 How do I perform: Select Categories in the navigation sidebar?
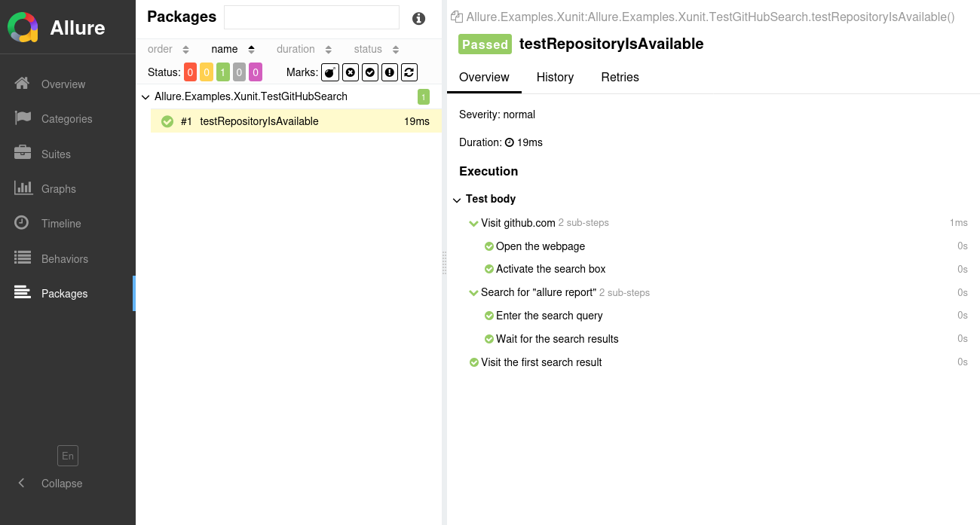pos(68,118)
